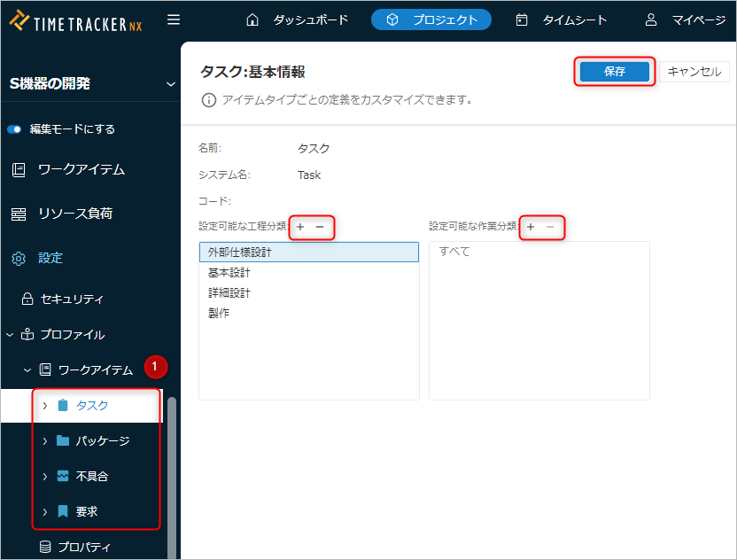
Task: Collapse the プロファイル section
Action: coord(10,335)
